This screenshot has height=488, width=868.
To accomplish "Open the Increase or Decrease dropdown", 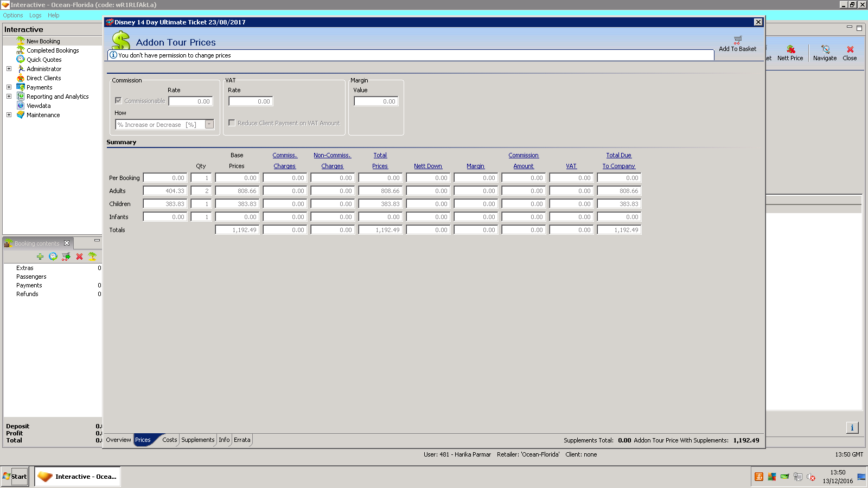I will tap(209, 125).
